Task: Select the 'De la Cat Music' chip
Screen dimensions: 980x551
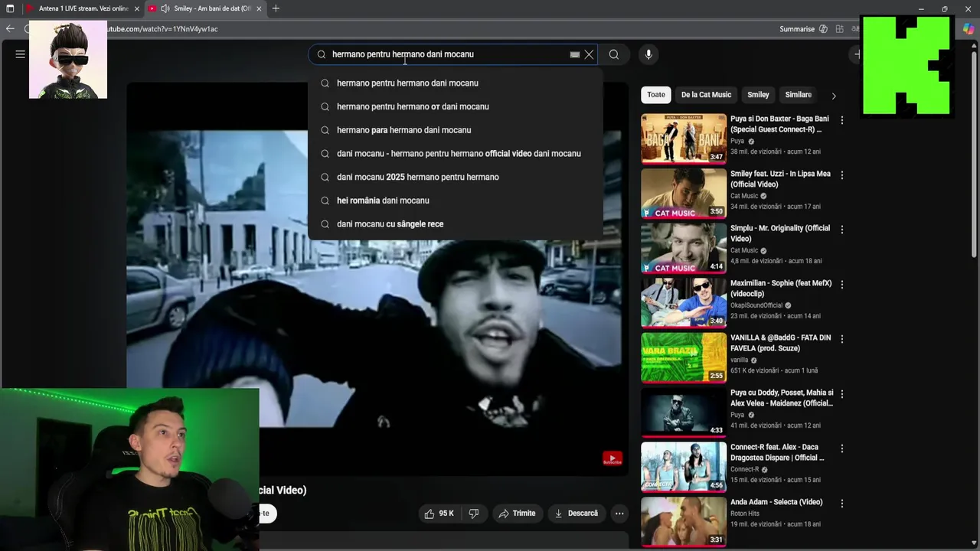Action: coord(706,95)
